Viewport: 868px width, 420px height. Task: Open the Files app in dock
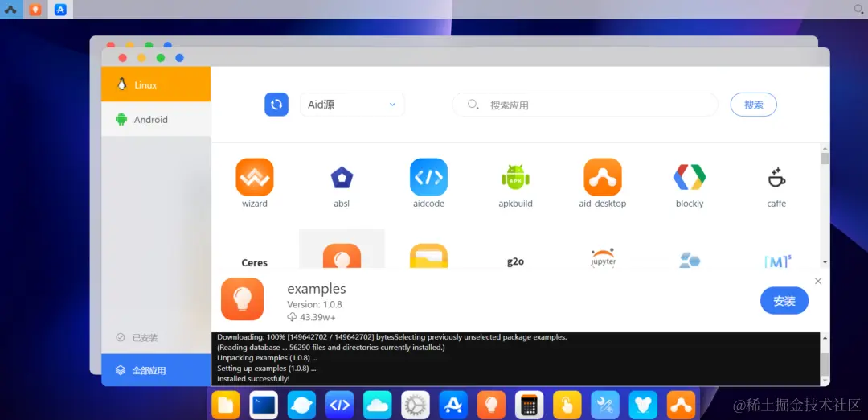[226, 405]
